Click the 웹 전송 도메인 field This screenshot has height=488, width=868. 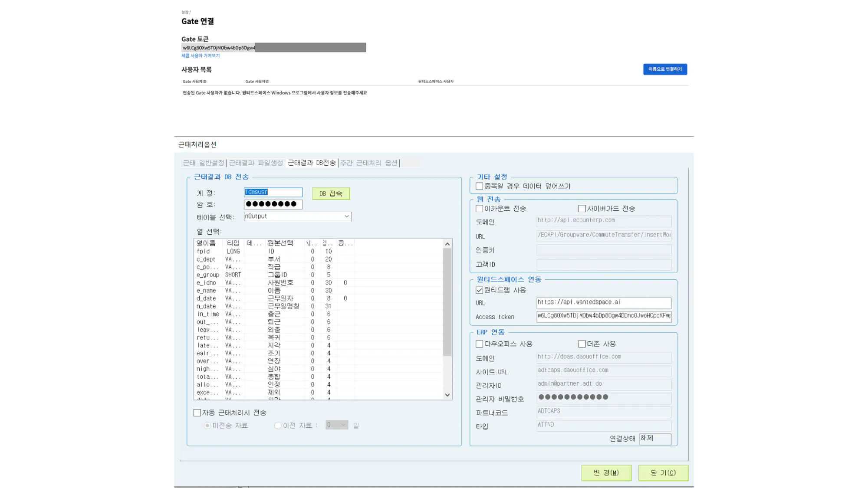coord(604,221)
